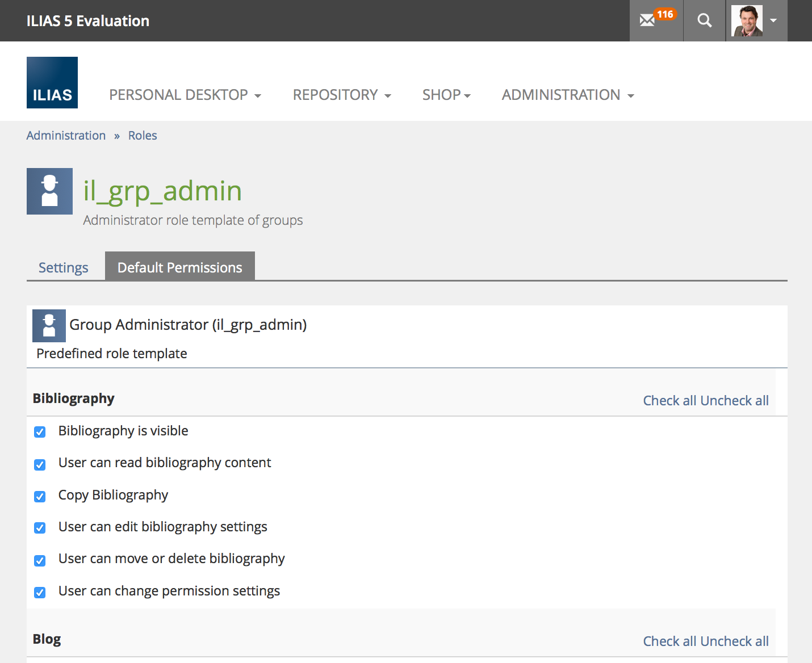This screenshot has width=812, height=663.
Task: Toggle 'Copy Bibliography' checkbox
Action: click(x=40, y=497)
